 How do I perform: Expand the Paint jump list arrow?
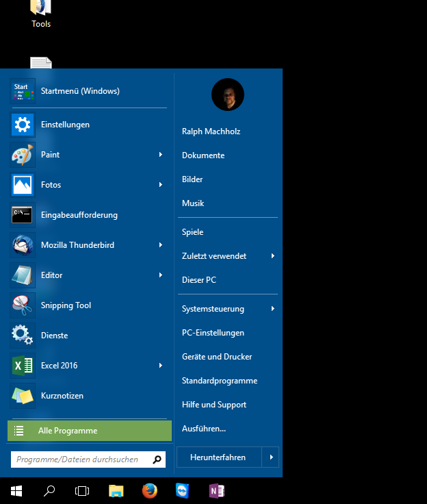[x=161, y=155]
